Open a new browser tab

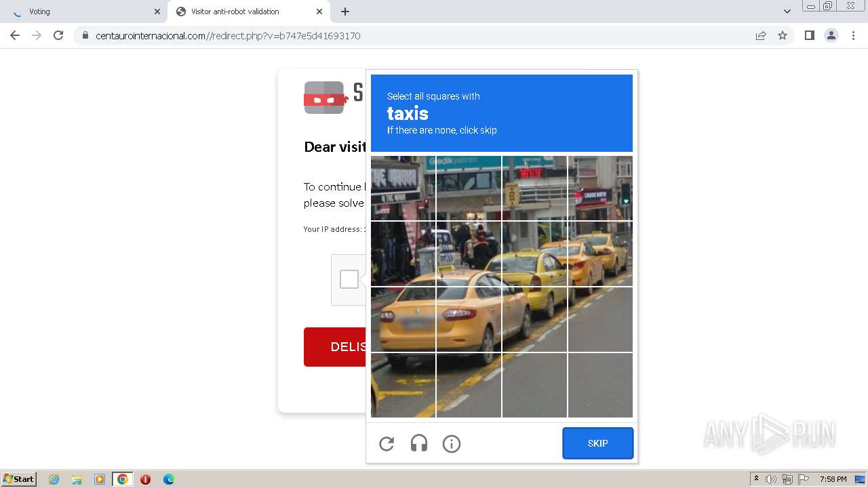pos(345,12)
